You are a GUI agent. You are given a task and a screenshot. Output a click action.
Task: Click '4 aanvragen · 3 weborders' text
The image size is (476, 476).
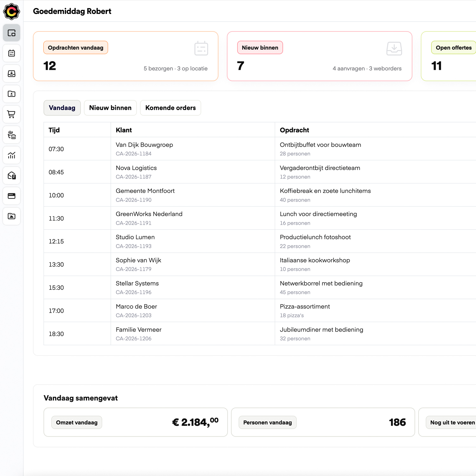tap(367, 69)
